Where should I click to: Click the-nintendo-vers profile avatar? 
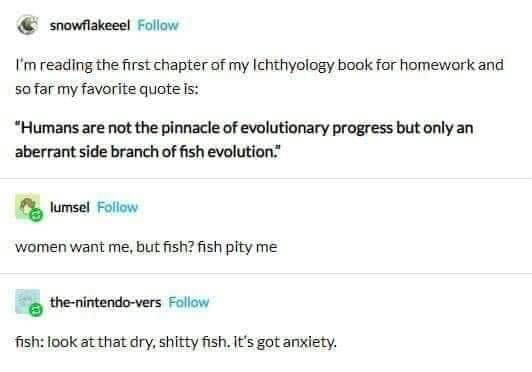click(x=27, y=301)
